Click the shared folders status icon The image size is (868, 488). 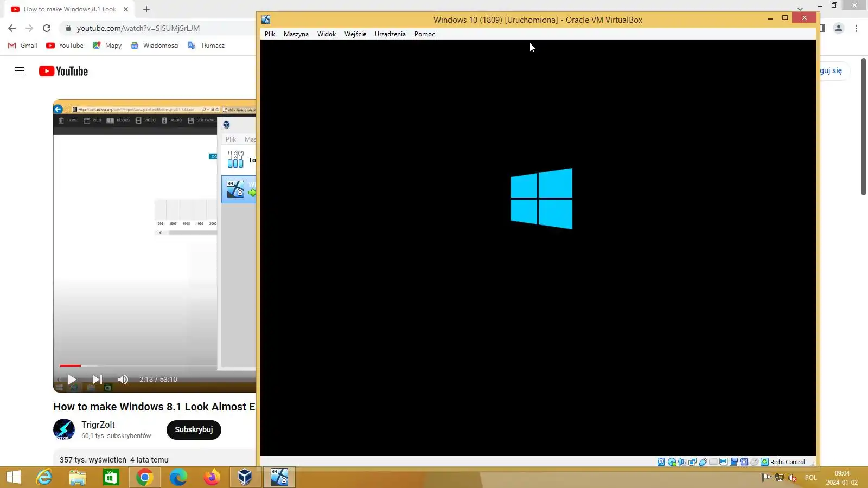click(713, 462)
